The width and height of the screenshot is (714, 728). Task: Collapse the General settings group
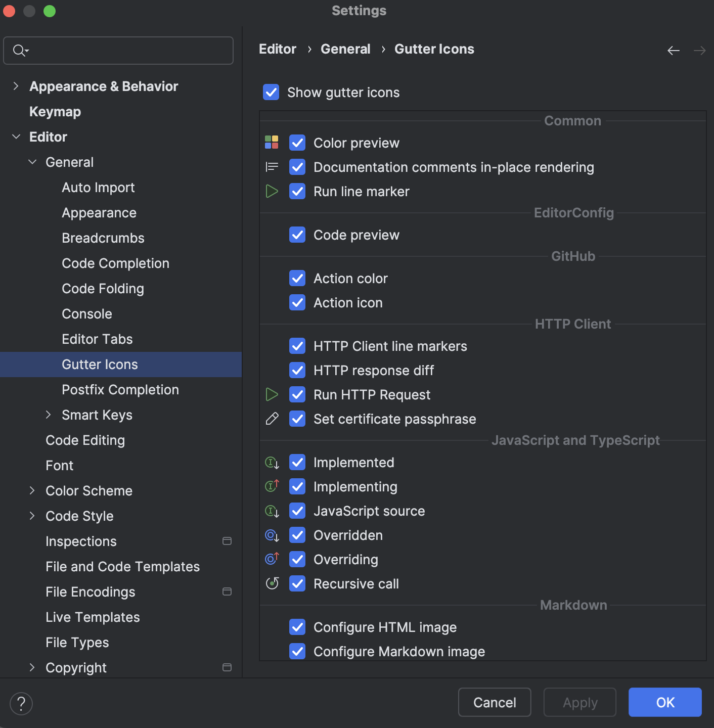coord(32,162)
